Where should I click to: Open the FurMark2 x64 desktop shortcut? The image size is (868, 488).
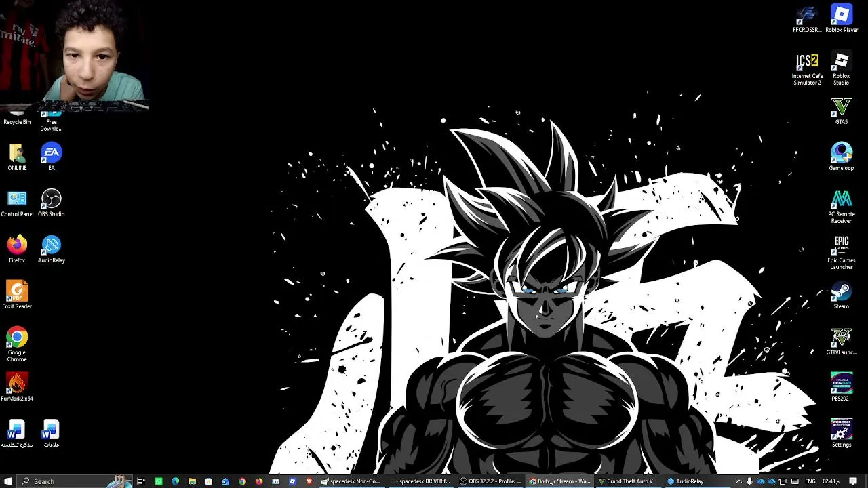coord(17,388)
